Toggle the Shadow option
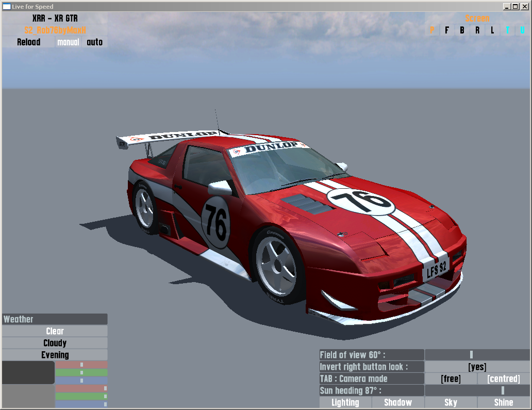The height and width of the screenshot is (410, 532). coord(398,402)
